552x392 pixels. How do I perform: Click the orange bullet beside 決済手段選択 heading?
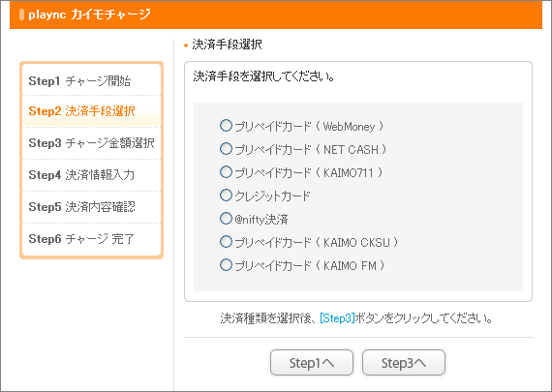click(x=186, y=45)
